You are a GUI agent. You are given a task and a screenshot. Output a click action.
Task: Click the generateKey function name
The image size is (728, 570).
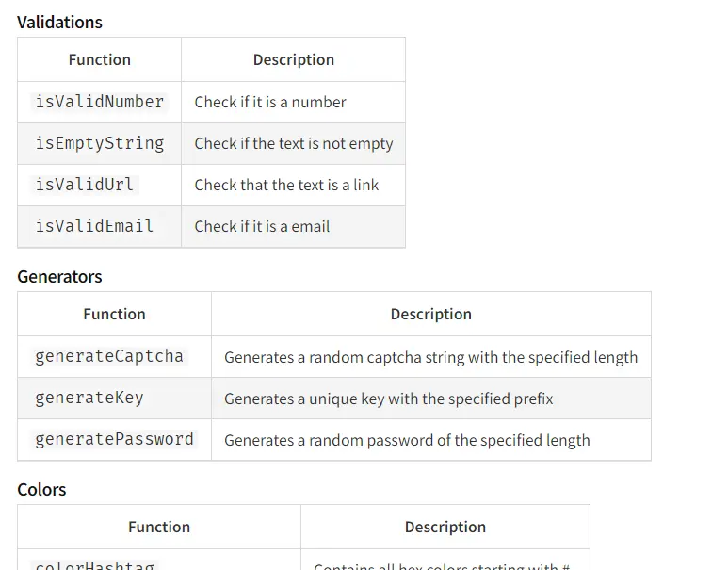coord(89,398)
